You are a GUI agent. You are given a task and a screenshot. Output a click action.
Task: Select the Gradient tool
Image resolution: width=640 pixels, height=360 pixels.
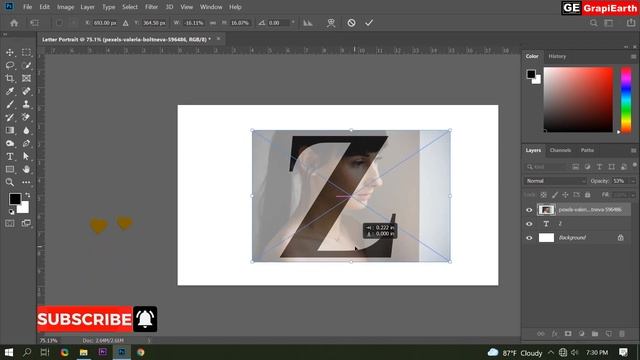click(10, 131)
